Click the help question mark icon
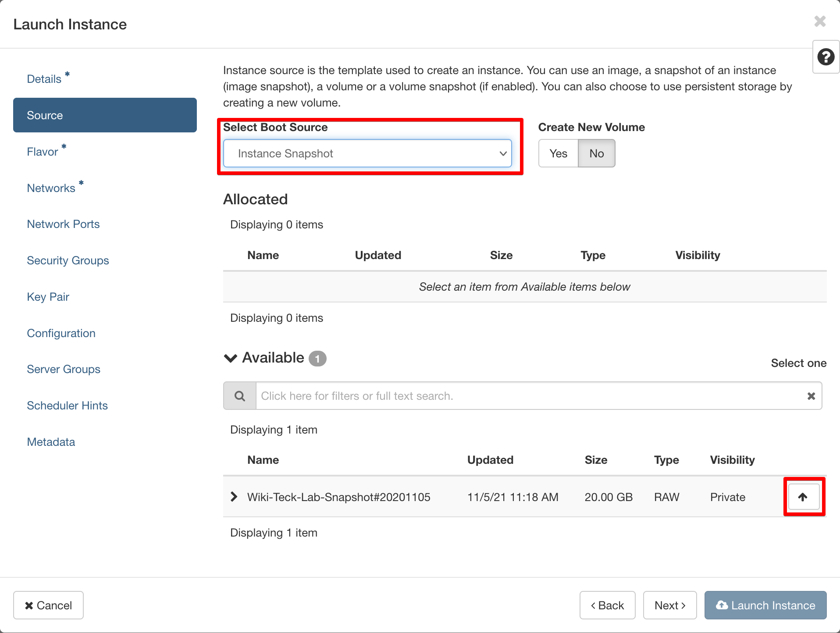Viewport: 840px width, 633px height. pyautogui.click(x=826, y=57)
